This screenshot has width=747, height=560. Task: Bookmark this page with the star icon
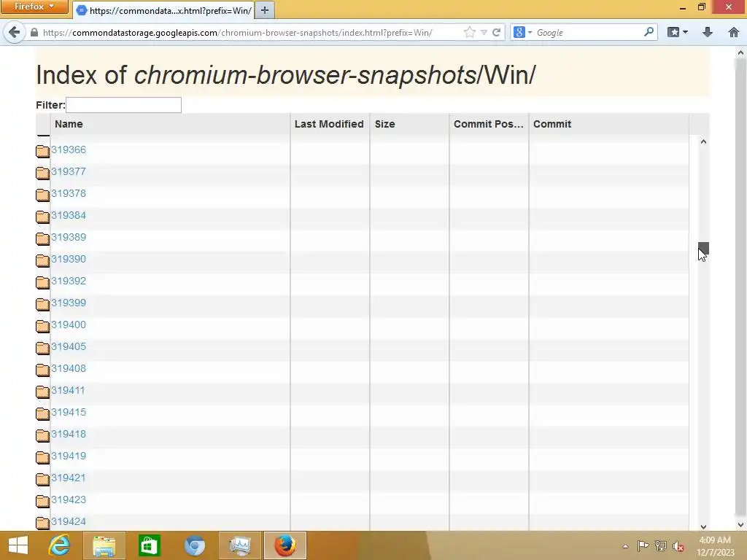point(469,32)
